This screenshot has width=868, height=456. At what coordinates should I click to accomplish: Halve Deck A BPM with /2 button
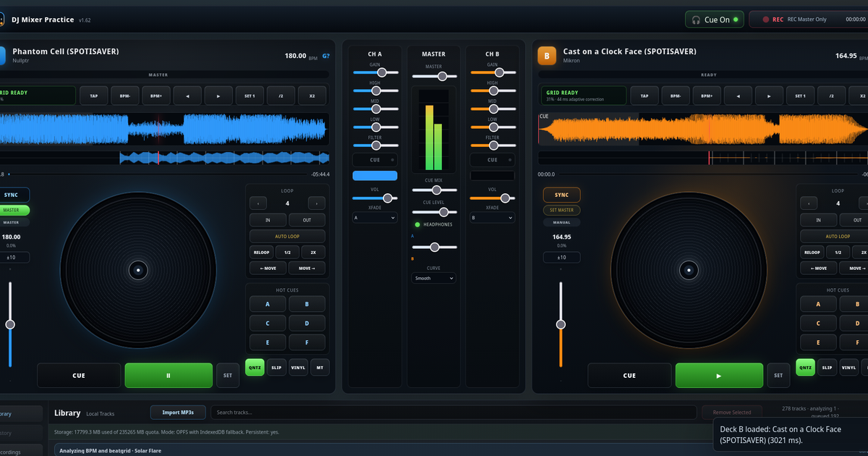pos(281,96)
